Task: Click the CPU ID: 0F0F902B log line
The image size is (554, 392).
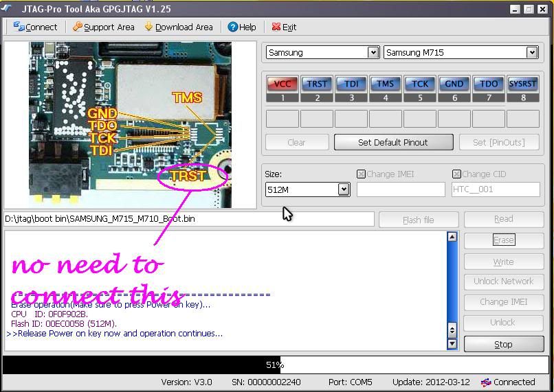Action: [x=49, y=314]
